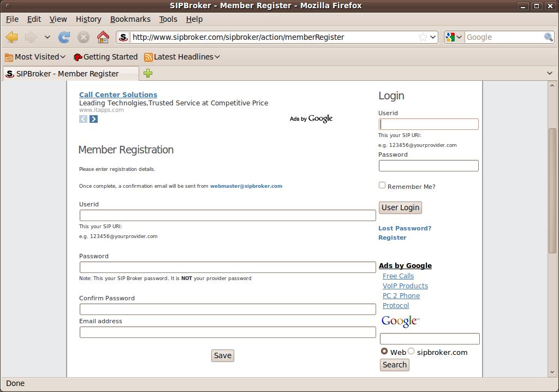Show next ad with right arrow icon
559x392 pixels.
[94, 119]
